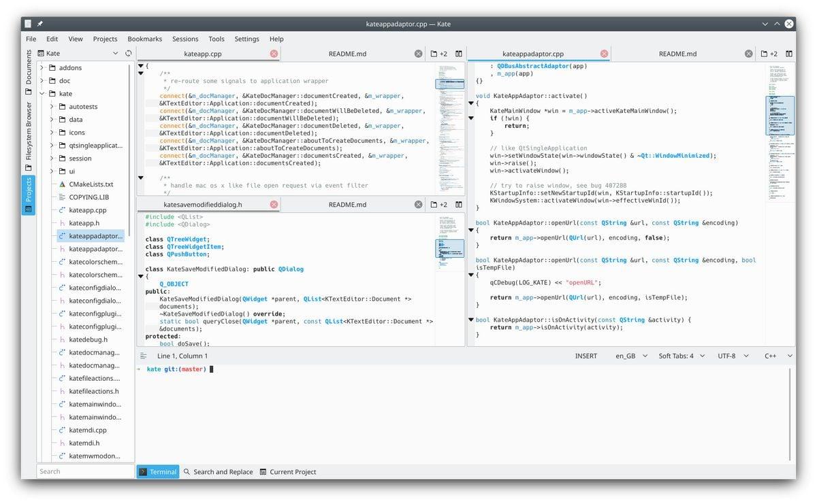Select katefileactions.h in the project tree
817x504 pixels.
pyautogui.click(x=94, y=391)
